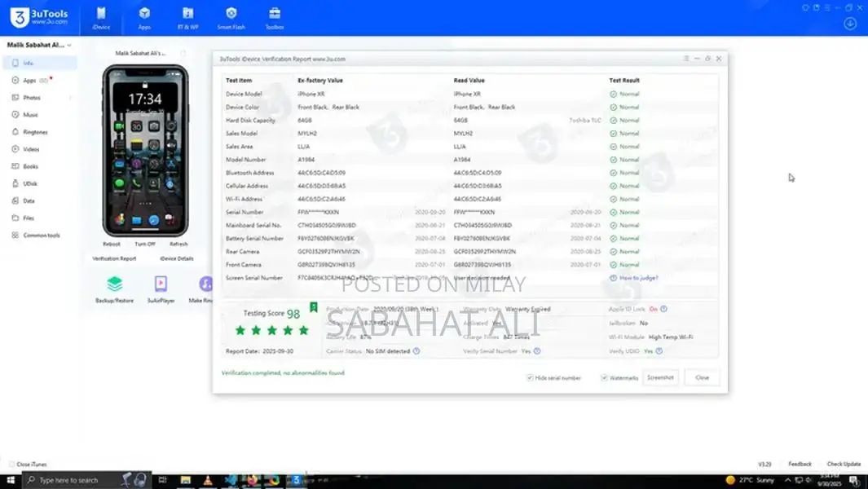
Task: Open the Smart Flash section
Action: [231, 17]
